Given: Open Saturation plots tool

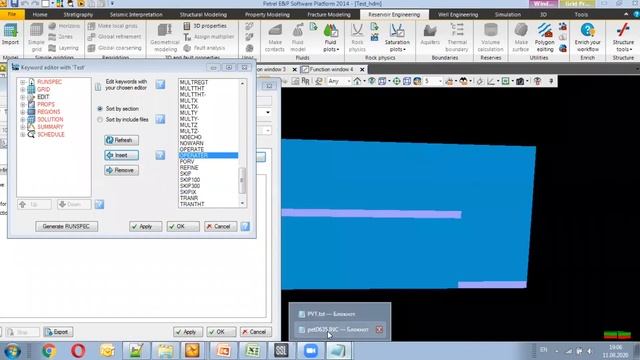Looking at the screenshot, I should pyautogui.click(x=397, y=38).
